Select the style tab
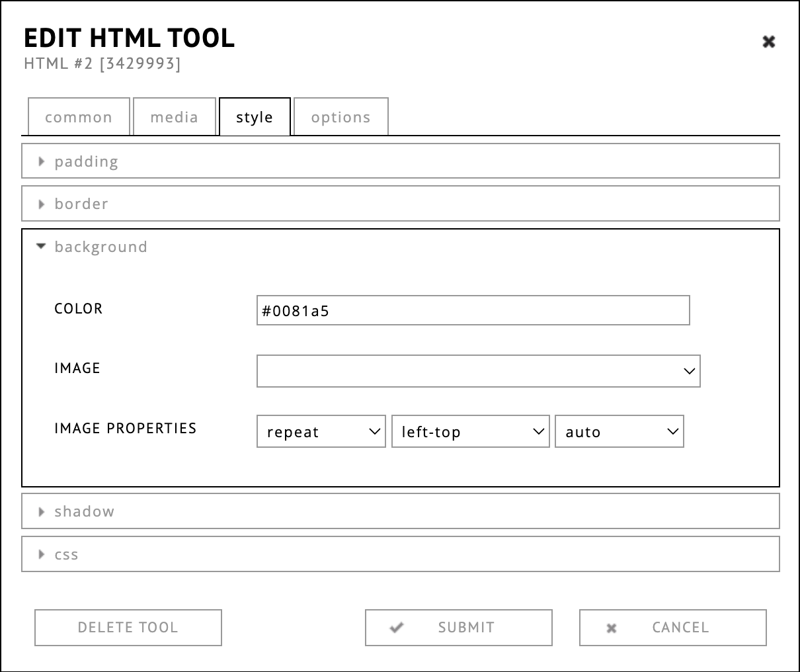Screen dimensions: 800x672 coord(255,117)
